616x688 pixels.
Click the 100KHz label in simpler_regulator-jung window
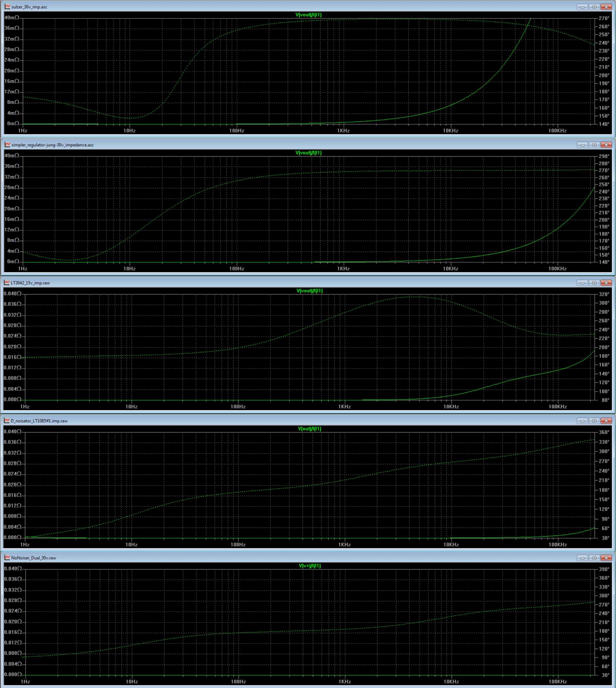(557, 269)
